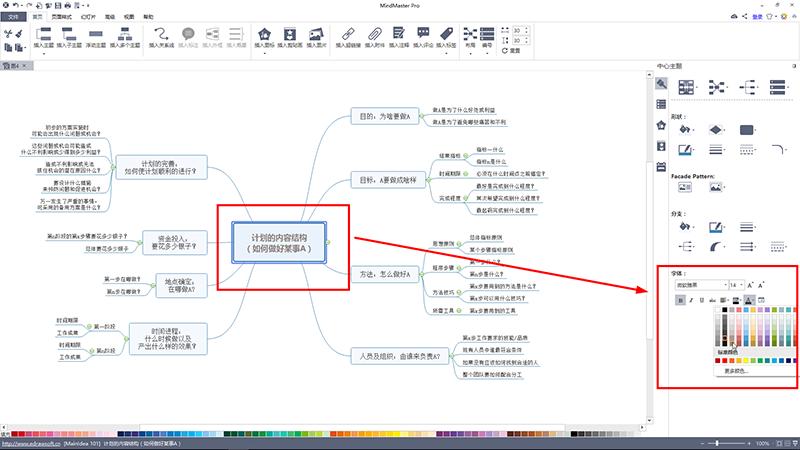
Task: Click the 插入超链接 chain-link icon
Action: [x=348, y=34]
